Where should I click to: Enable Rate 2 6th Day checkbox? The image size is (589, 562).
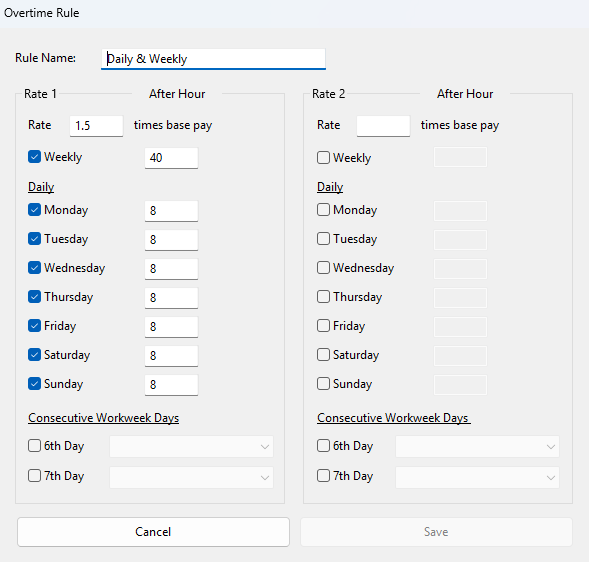click(323, 446)
